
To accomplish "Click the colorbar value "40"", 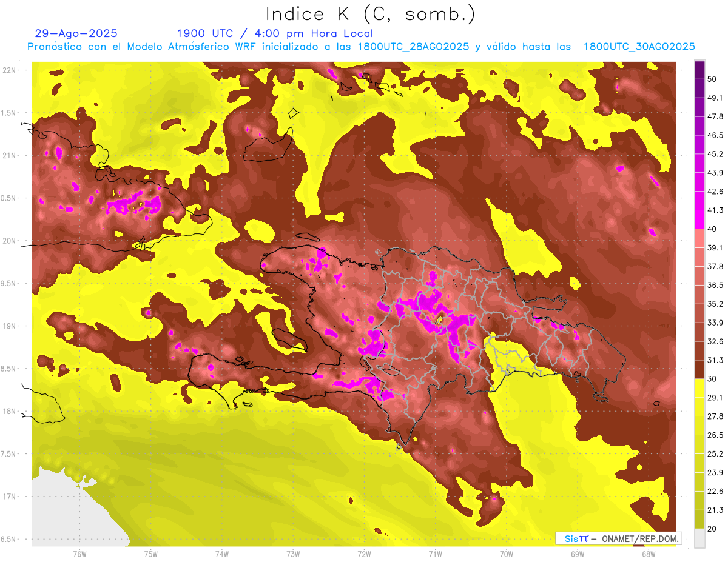I will (712, 229).
